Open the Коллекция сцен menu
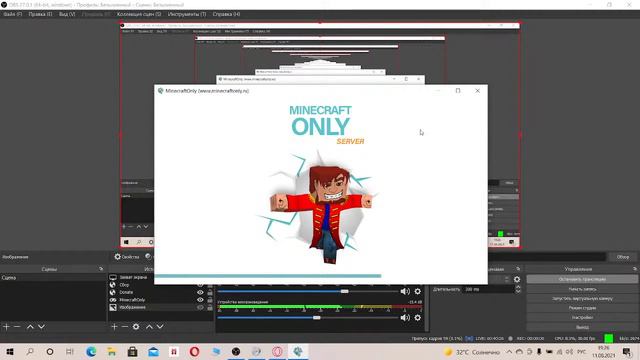 click(139, 14)
